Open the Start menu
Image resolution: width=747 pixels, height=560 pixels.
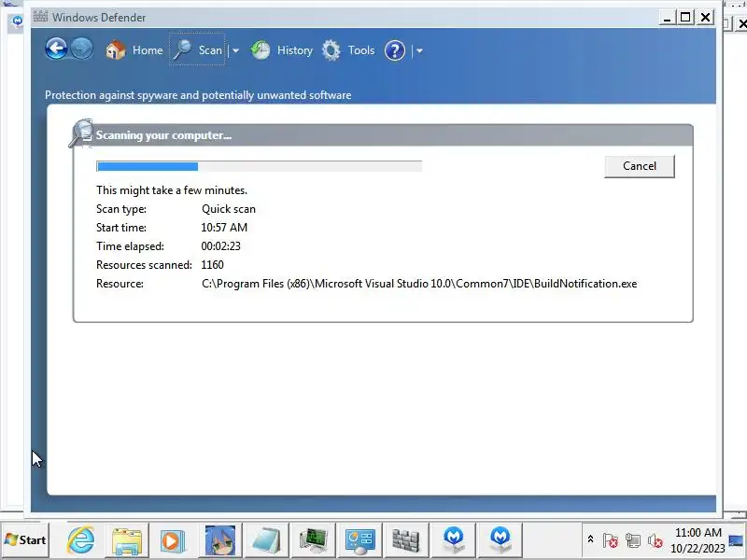pyautogui.click(x=25, y=540)
